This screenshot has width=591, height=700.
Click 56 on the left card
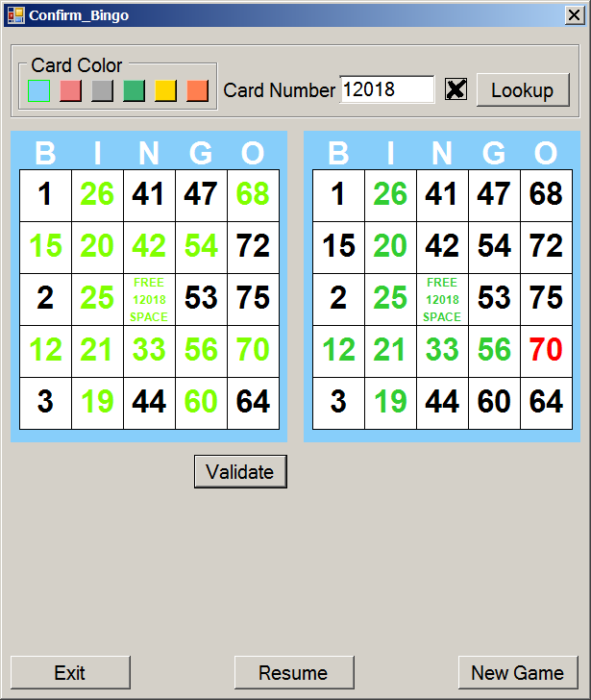pyautogui.click(x=201, y=351)
